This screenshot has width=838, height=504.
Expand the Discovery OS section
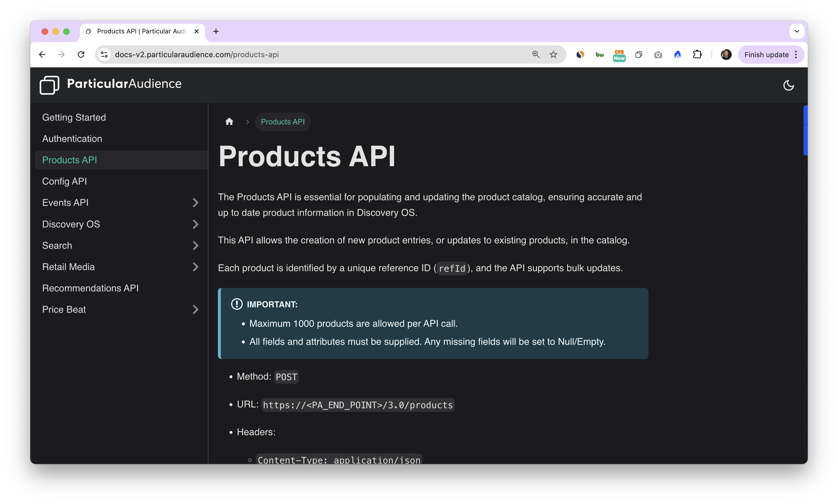click(195, 224)
